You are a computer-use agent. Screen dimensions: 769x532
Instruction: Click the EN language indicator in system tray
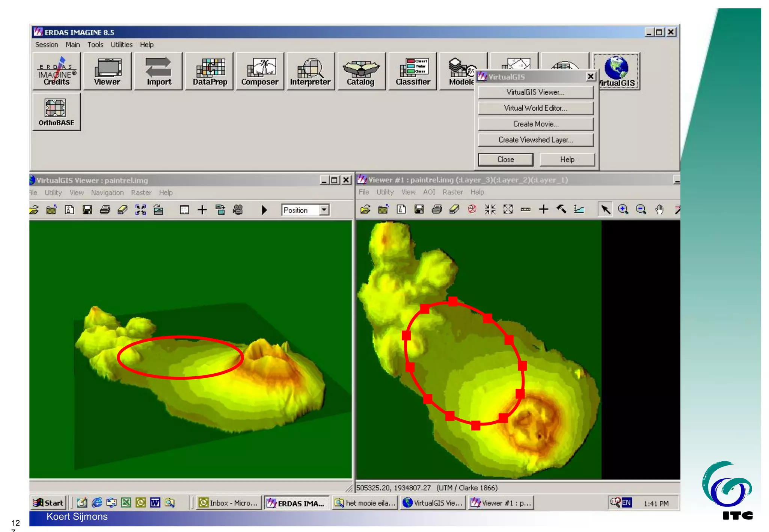626,502
